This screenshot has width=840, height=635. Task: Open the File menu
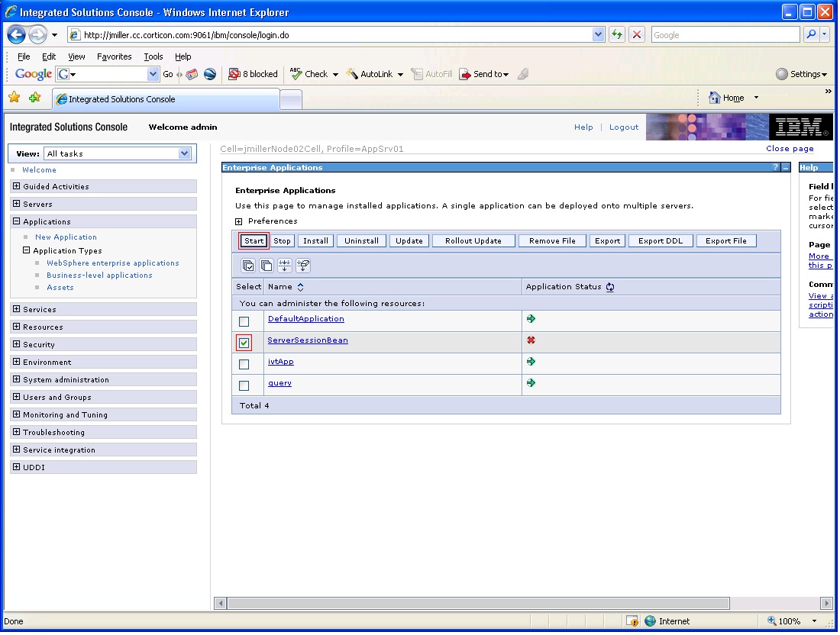point(24,56)
